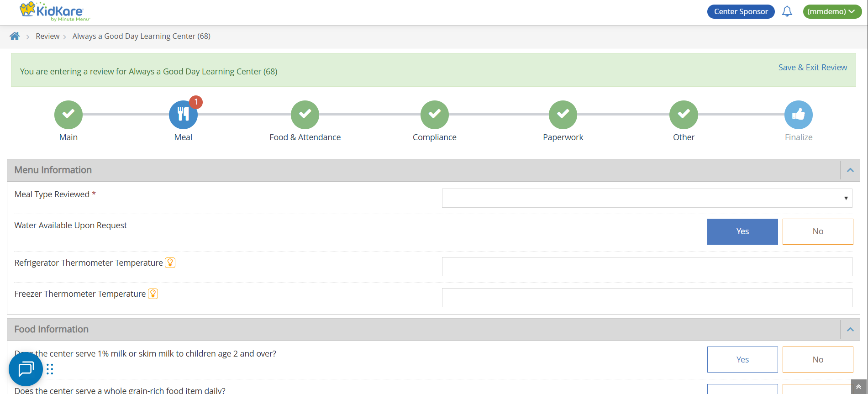Screen dimensions: 868x394
Task: Jump to top with the double-arrow icon
Action: [x=858, y=387]
